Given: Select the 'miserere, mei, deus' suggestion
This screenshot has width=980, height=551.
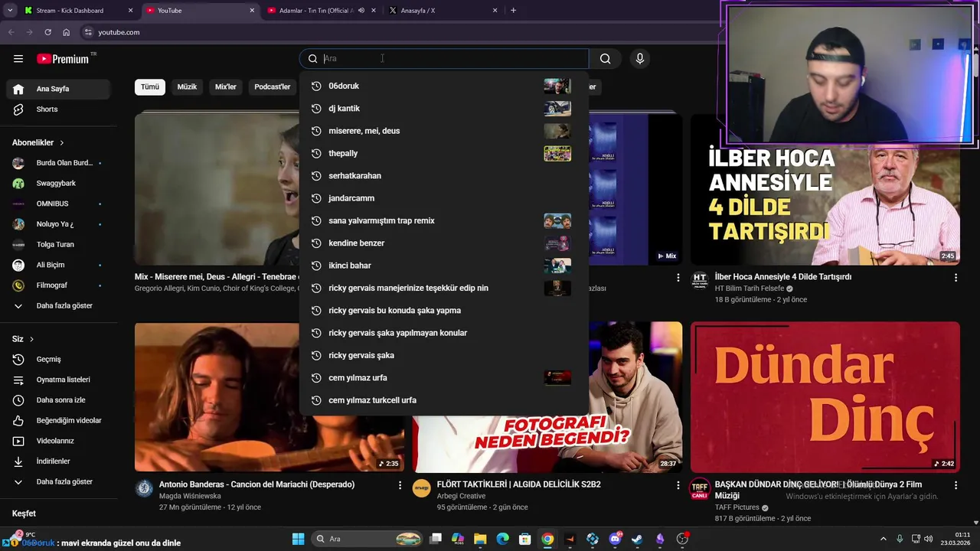Looking at the screenshot, I should 444,131.
